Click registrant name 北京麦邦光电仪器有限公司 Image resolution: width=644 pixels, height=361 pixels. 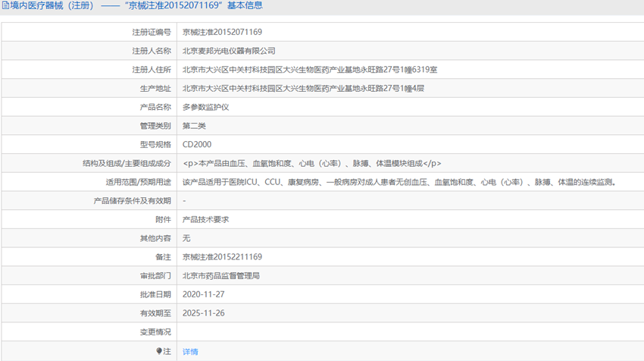[x=229, y=51]
